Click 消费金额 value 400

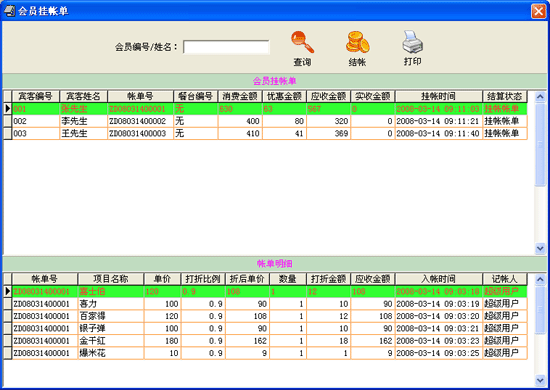coord(253,121)
